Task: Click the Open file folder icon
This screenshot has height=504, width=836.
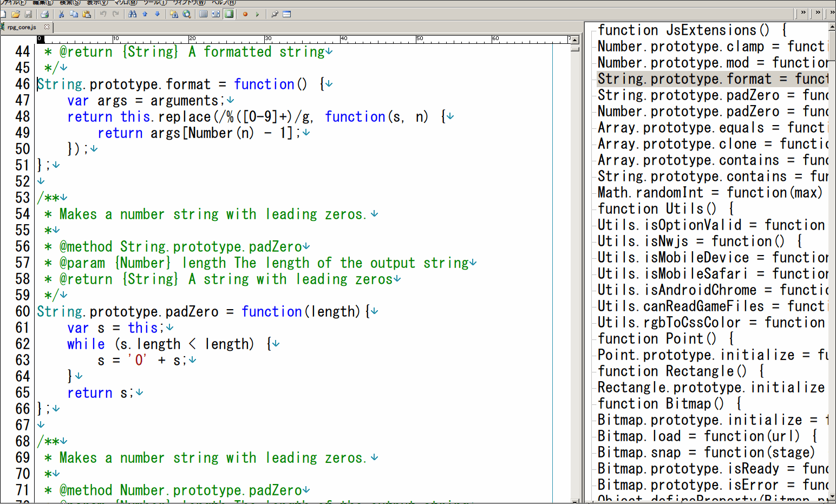Action: 16,14
